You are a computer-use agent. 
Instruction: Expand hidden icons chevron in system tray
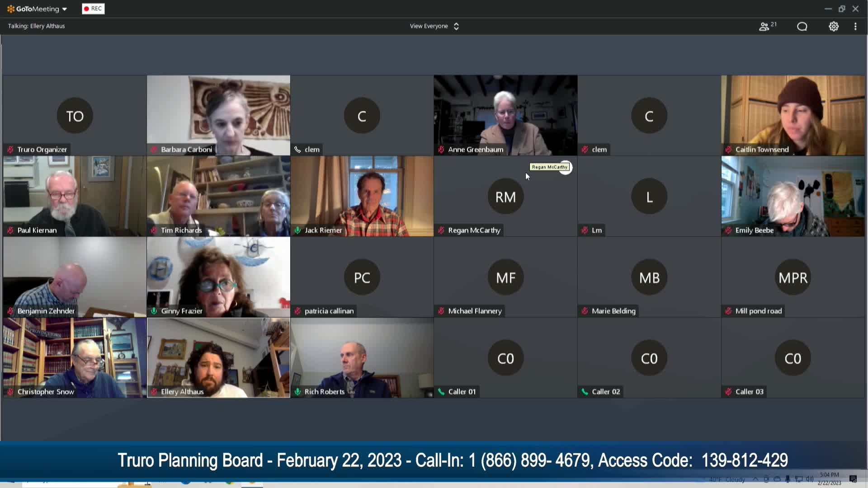coord(755,479)
